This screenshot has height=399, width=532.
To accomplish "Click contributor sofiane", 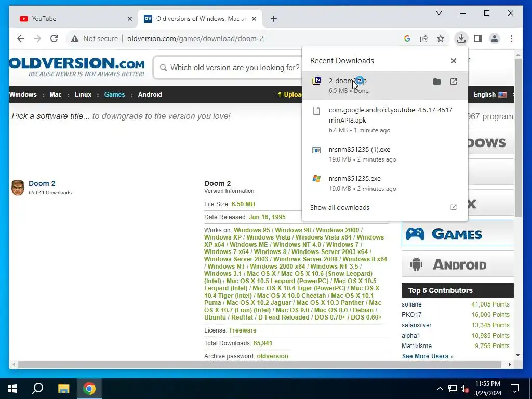I will [x=411, y=304].
